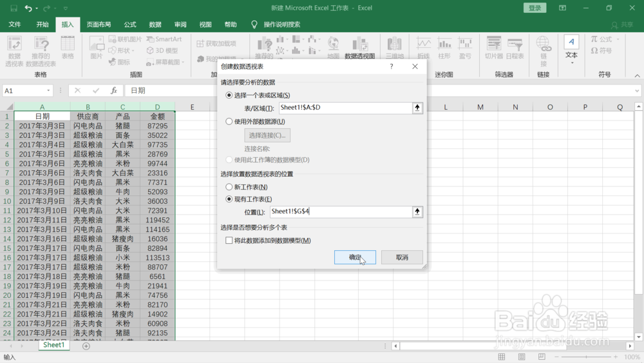Click Recommended PivotTables (推荐的数据透视表) icon
644x363 pixels.
[41, 52]
